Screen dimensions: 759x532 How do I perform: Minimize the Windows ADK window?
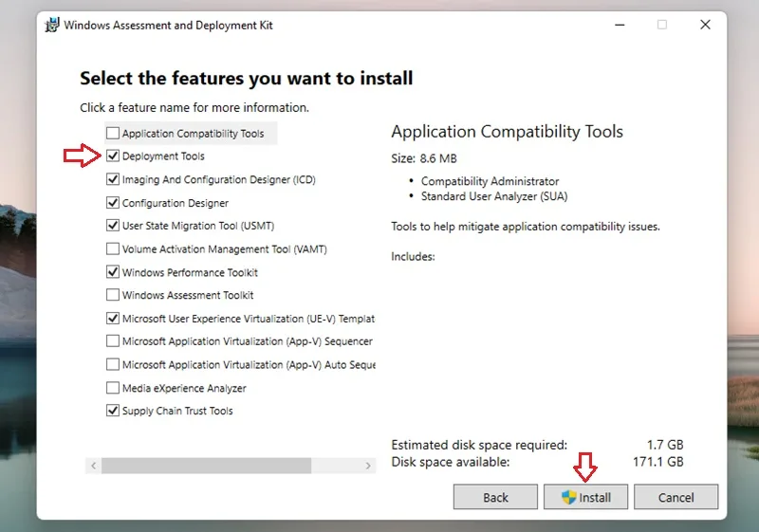coord(620,25)
